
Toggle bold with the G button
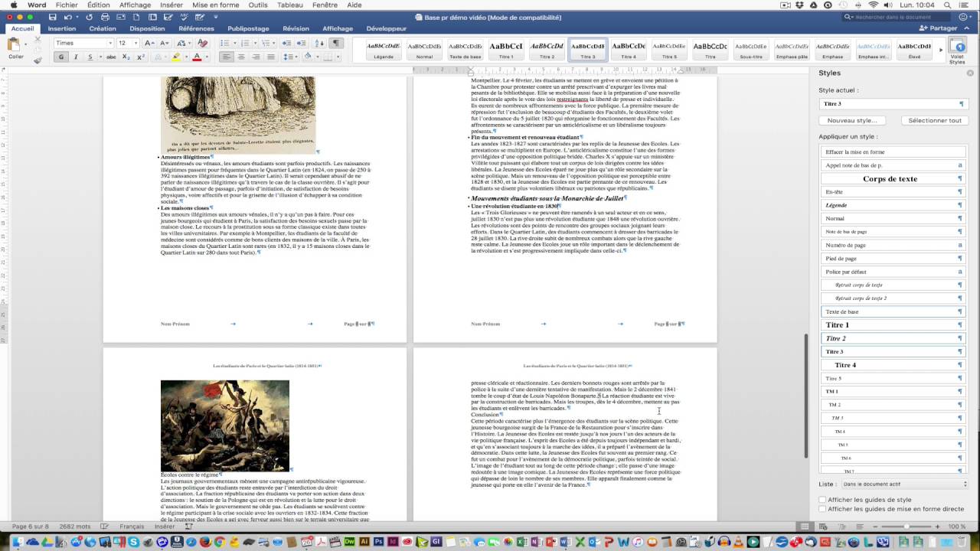(61, 57)
